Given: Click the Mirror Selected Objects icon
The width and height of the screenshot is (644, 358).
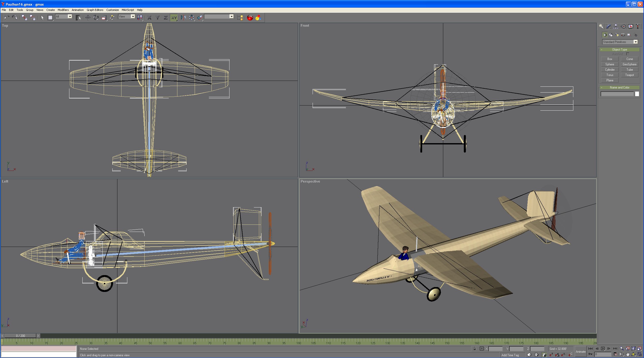Looking at the screenshot, I should (183, 18).
